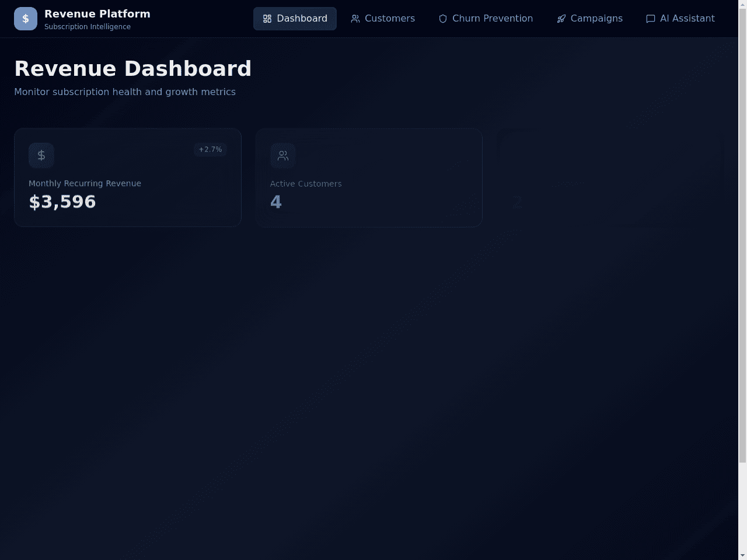Open the Dashboard tab
747x560 pixels.
295,19
